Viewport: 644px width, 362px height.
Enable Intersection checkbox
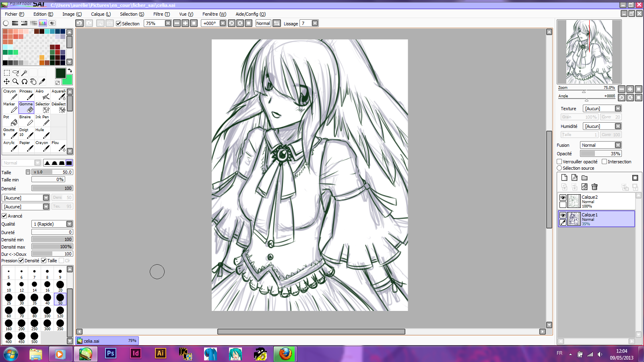(x=605, y=162)
